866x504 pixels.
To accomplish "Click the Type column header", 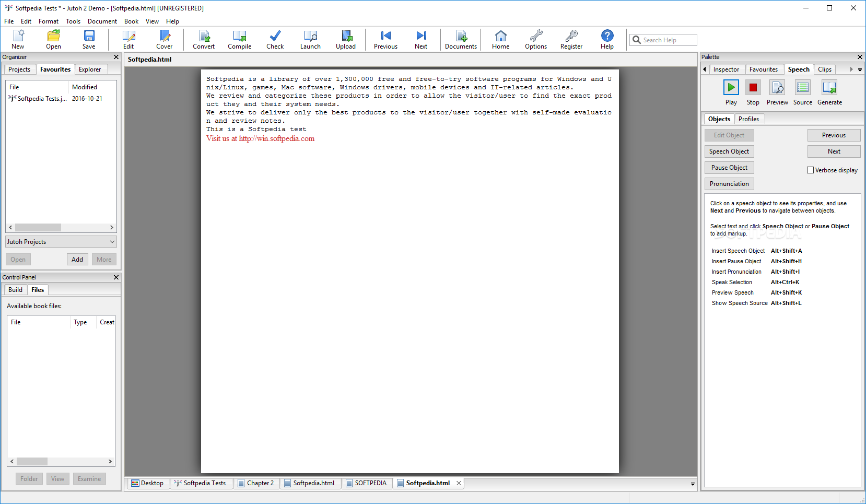I will (80, 322).
